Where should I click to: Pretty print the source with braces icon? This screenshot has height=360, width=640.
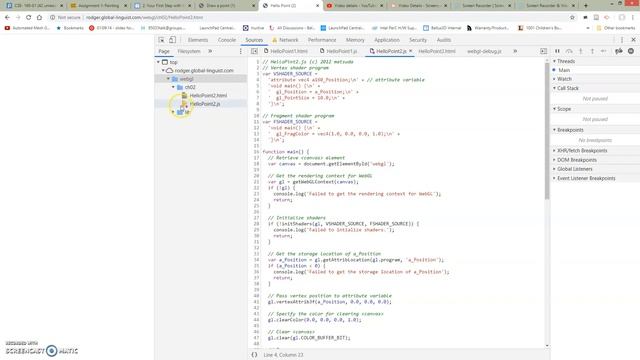(x=254, y=355)
